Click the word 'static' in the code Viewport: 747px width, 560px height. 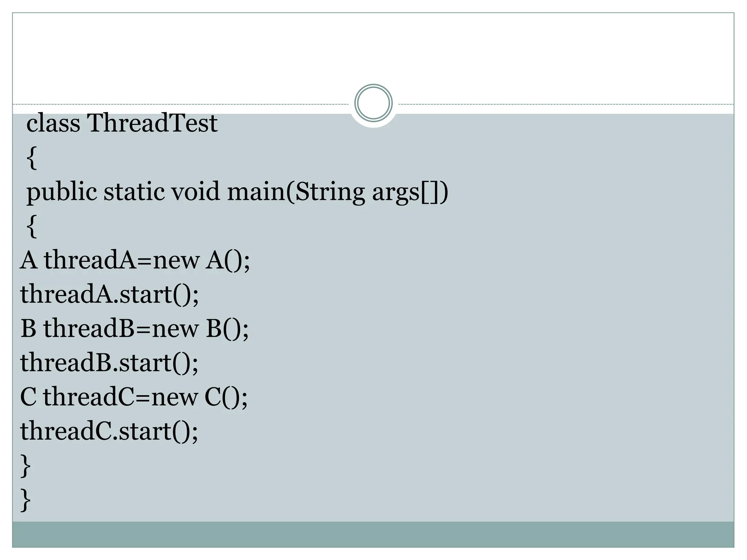[134, 192]
